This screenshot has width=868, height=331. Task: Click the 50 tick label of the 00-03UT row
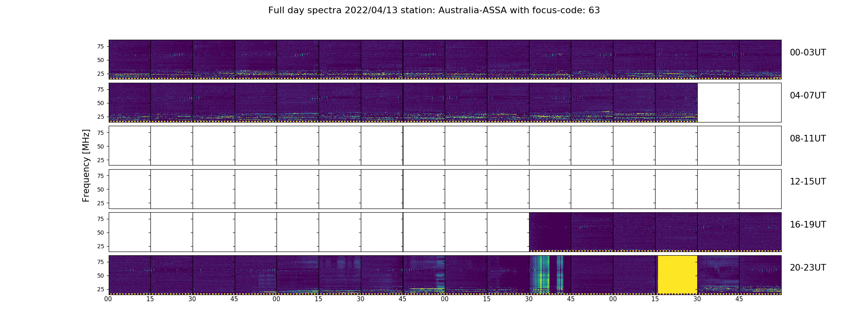click(x=100, y=60)
